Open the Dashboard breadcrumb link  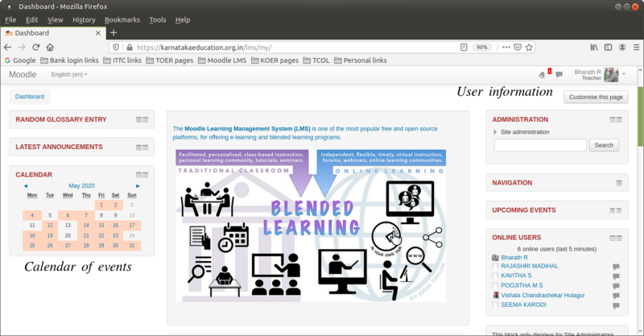click(30, 97)
